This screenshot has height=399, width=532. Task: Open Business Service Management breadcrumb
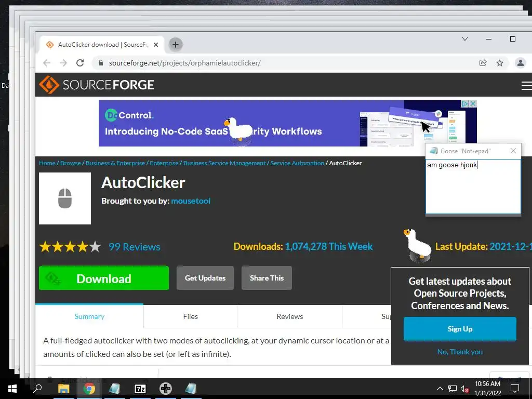click(224, 163)
